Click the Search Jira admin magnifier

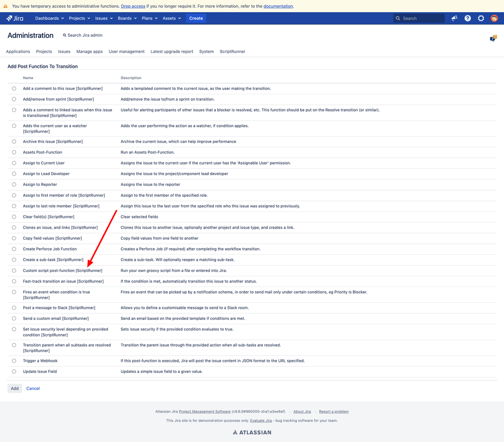tap(64, 35)
